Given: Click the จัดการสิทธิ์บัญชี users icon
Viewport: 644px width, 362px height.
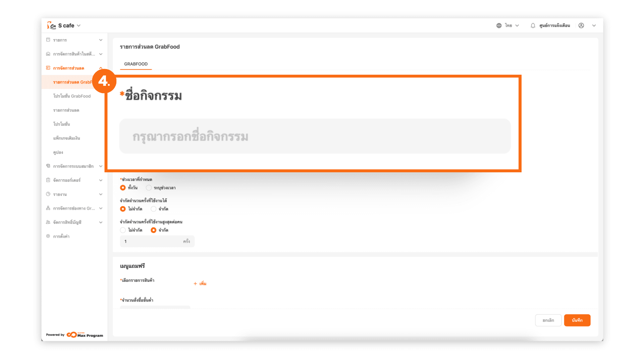Looking at the screenshot, I should click(x=48, y=222).
